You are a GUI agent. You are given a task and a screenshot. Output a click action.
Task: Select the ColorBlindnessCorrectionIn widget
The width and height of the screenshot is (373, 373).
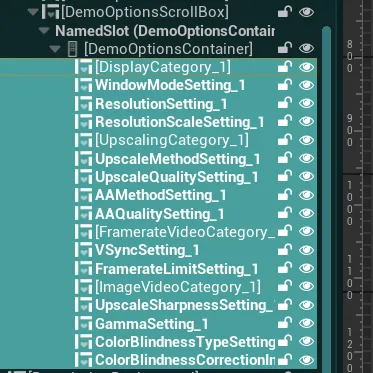(185, 360)
